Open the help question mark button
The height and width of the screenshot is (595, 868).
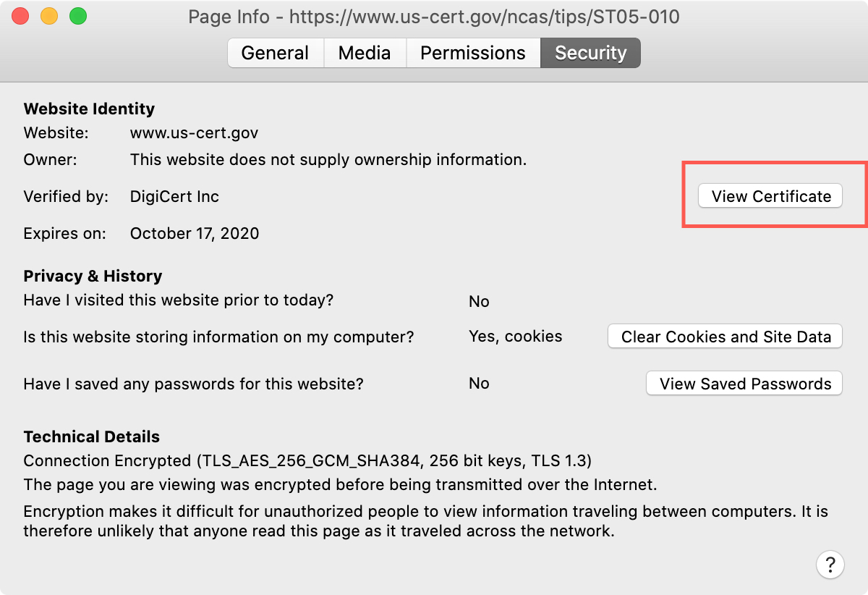pyautogui.click(x=830, y=565)
